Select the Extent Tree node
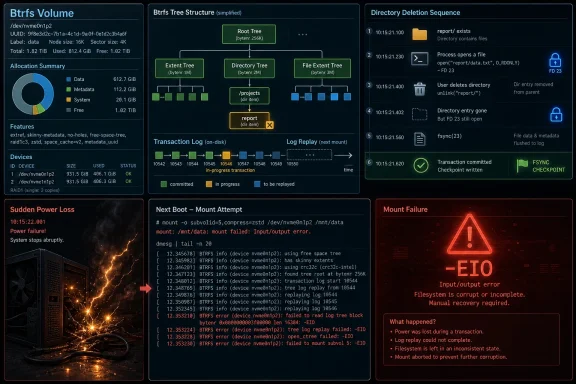The width and height of the screenshot is (576, 384). (180, 68)
